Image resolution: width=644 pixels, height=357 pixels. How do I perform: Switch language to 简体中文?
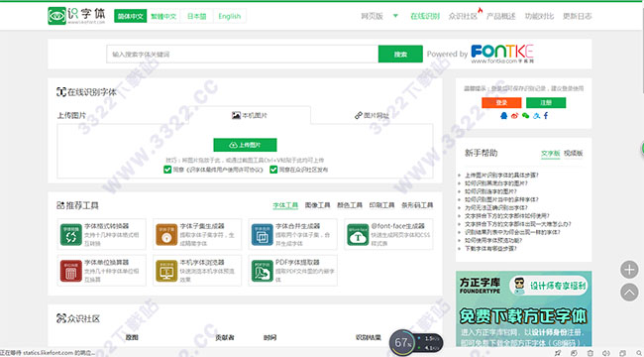[130, 16]
